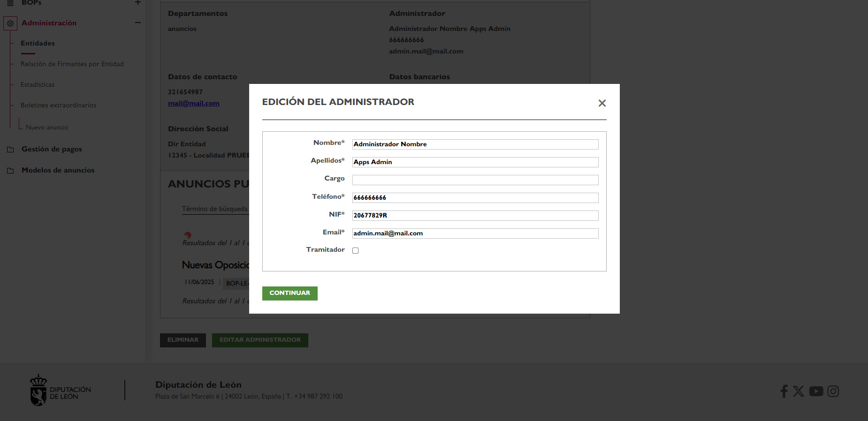Click the empty Cargo field
Viewport: 868px width, 421px height.
coord(475,180)
